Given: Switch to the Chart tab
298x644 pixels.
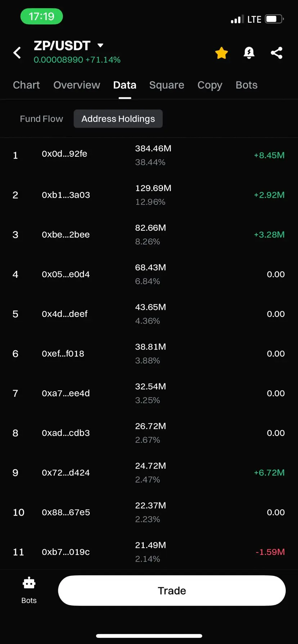Looking at the screenshot, I should coord(26,85).
